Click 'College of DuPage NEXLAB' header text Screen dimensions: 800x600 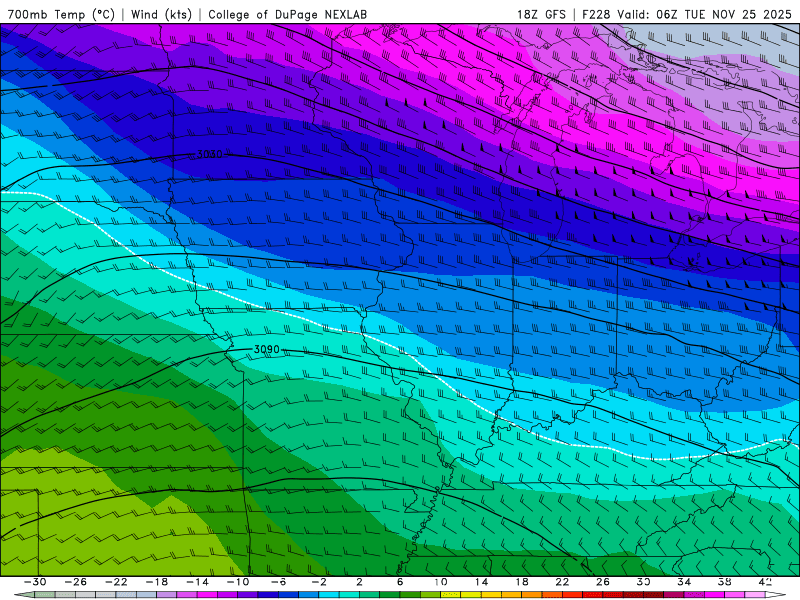coord(287,14)
